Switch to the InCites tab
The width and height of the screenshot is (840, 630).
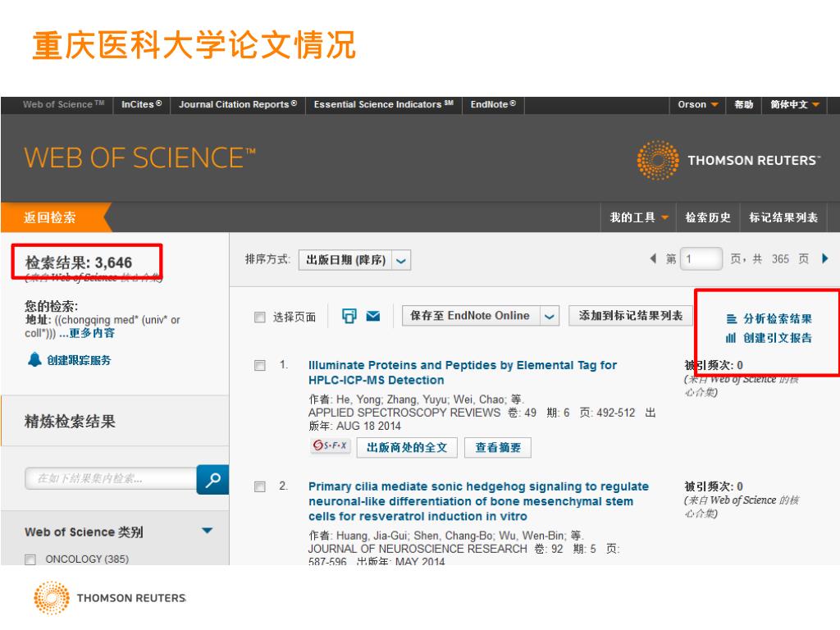[141, 104]
